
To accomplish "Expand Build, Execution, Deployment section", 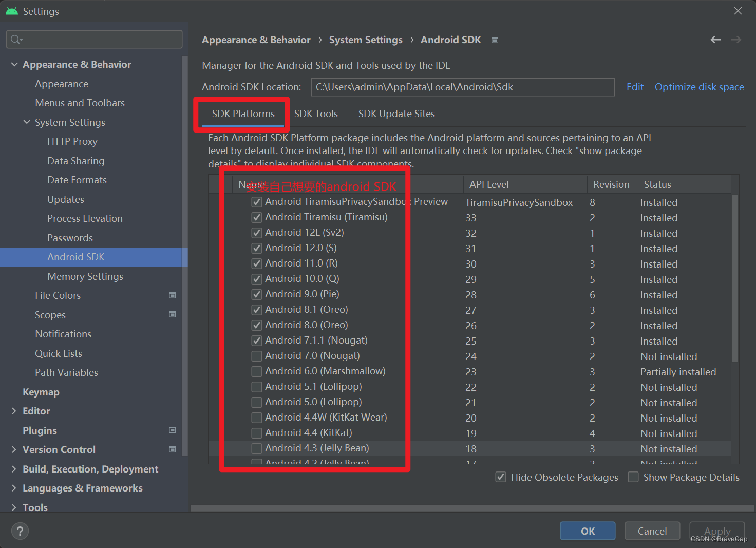I will pyautogui.click(x=14, y=469).
